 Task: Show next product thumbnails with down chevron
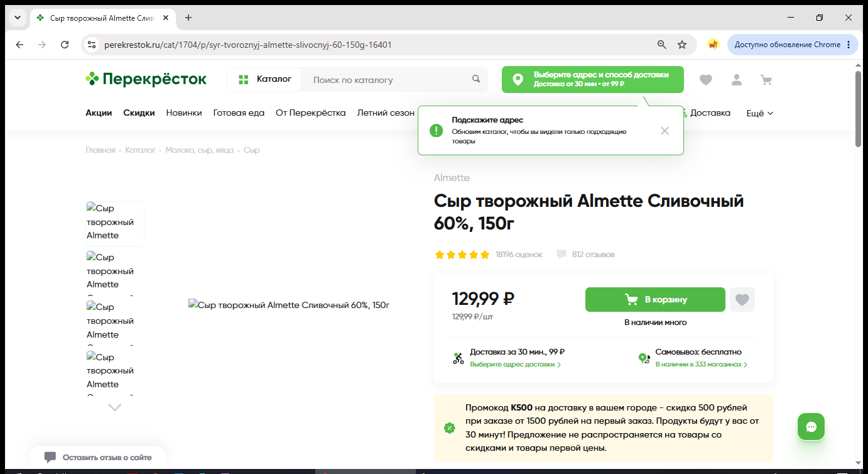tap(114, 407)
